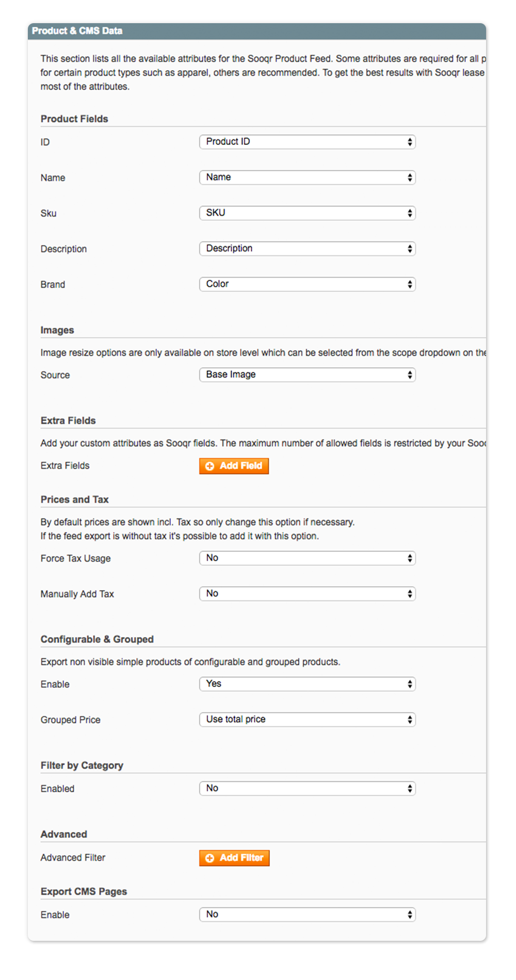Viewport: 516px width, 980px height.
Task: Click the plus icon on Add Filter
Action: pyautogui.click(x=209, y=858)
